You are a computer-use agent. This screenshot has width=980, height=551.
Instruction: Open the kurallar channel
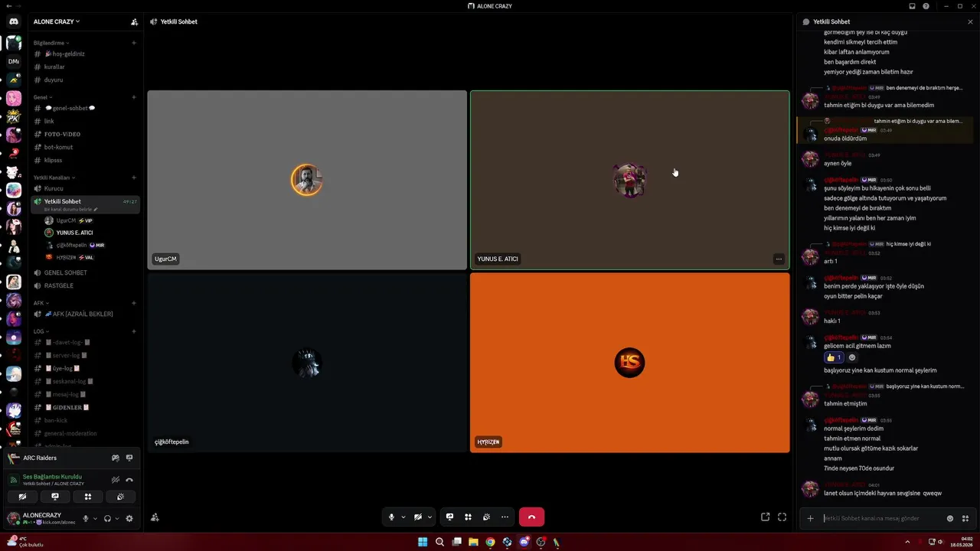(x=85, y=67)
